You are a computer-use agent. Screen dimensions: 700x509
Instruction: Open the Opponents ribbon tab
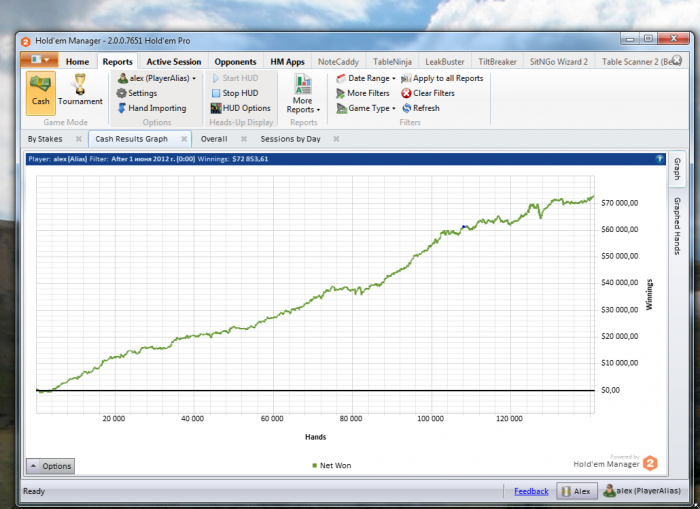tap(235, 62)
